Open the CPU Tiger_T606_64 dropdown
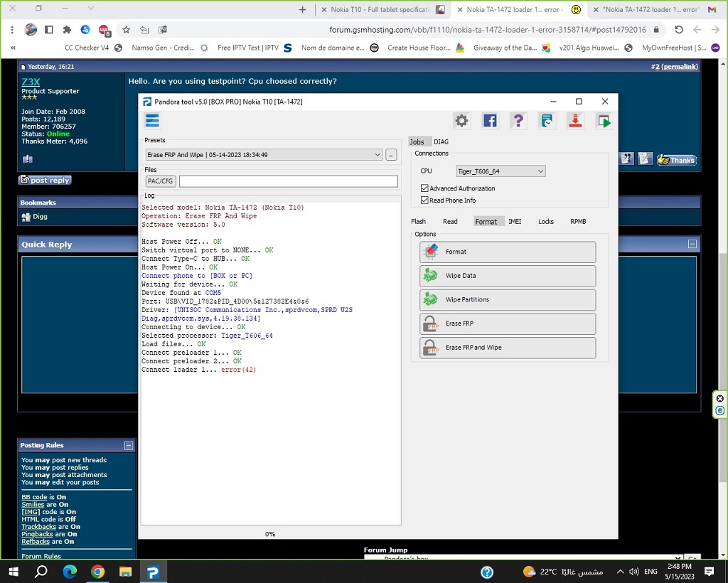728x583 pixels. pos(540,171)
